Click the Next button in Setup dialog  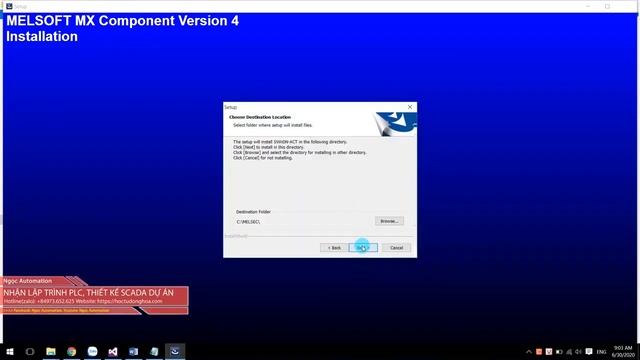363,248
